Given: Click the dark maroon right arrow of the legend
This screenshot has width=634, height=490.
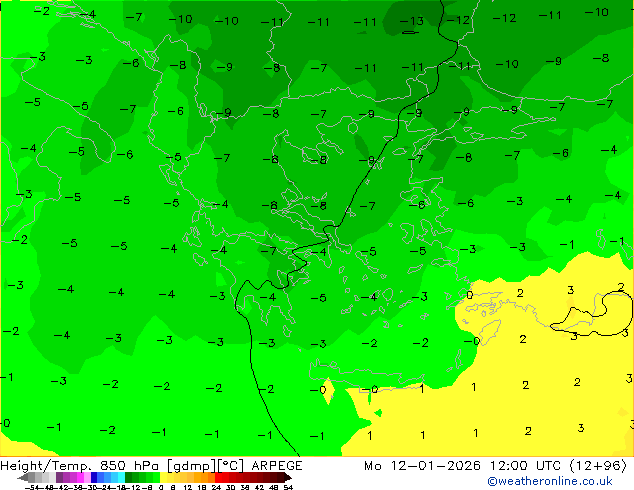Looking at the screenshot, I should [288, 478].
